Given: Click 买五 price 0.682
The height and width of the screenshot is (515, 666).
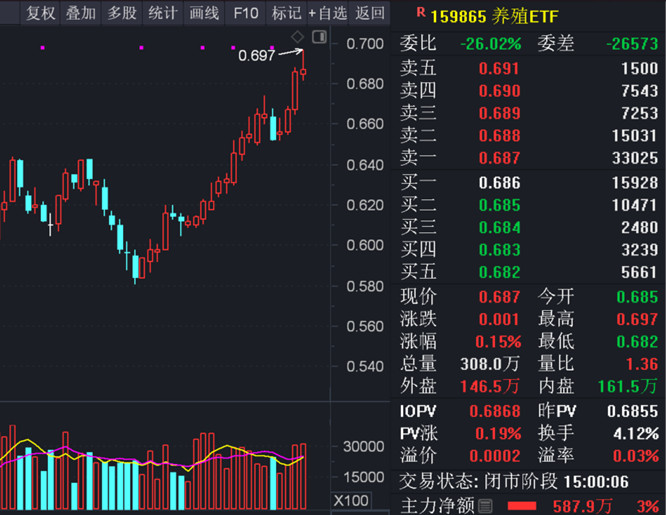Looking at the screenshot, I should click(x=500, y=272).
